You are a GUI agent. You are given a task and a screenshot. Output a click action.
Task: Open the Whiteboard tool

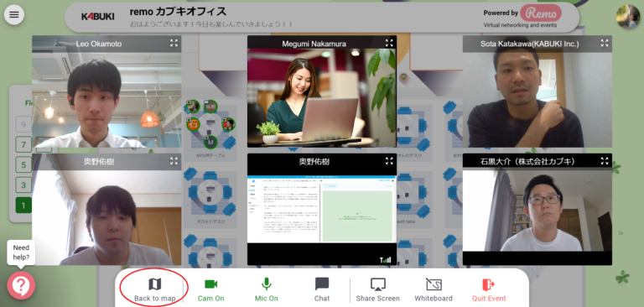click(x=434, y=290)
